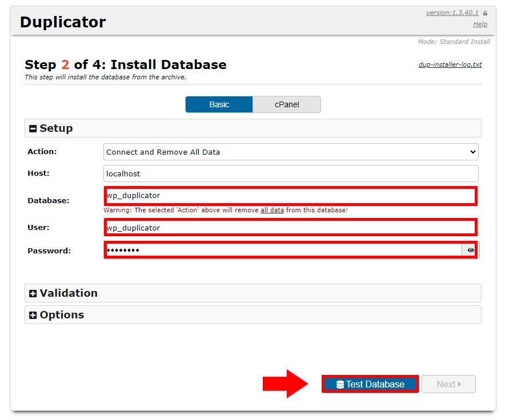Viewport: 509px width, 420px height.
Task: Expand the Options section plus icon
Action: click(33, 315)
